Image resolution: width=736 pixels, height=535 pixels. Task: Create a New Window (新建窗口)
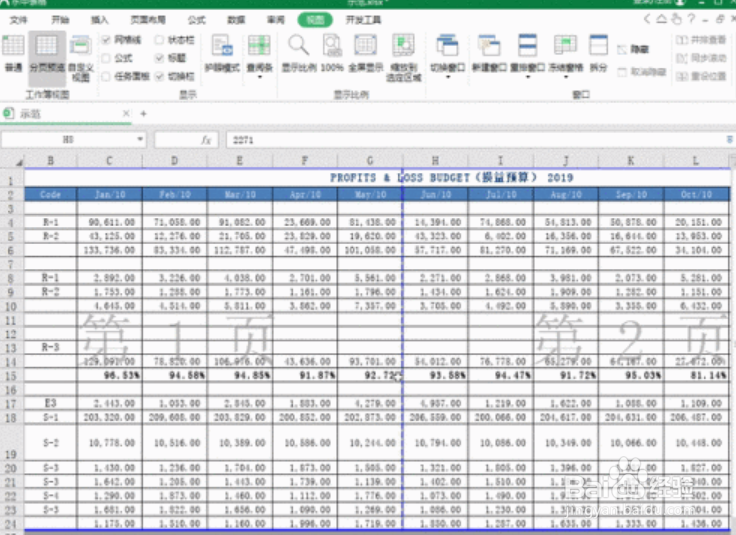(x=489, y=53)
